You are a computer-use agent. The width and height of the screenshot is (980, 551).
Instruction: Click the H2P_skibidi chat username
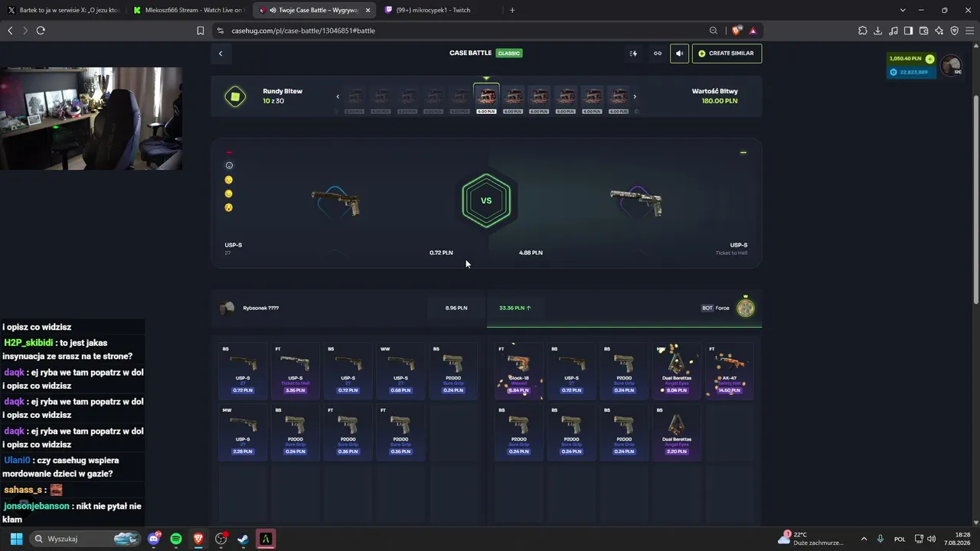(x=29, y=343)
